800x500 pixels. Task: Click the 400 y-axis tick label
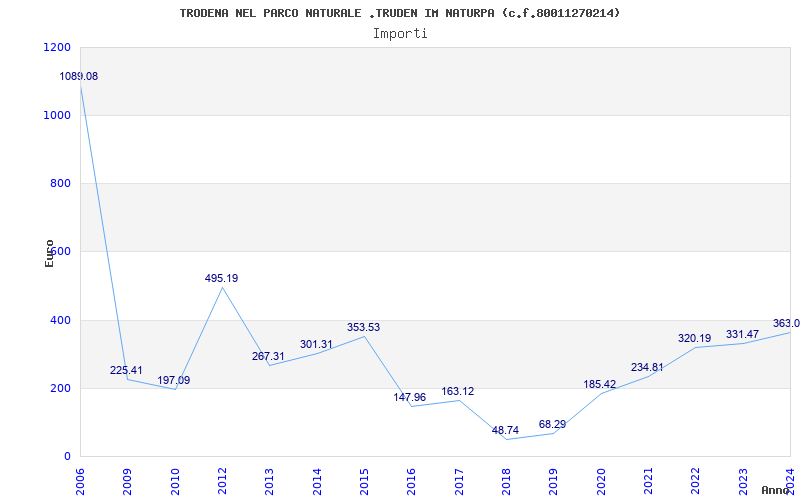[60, 320]
